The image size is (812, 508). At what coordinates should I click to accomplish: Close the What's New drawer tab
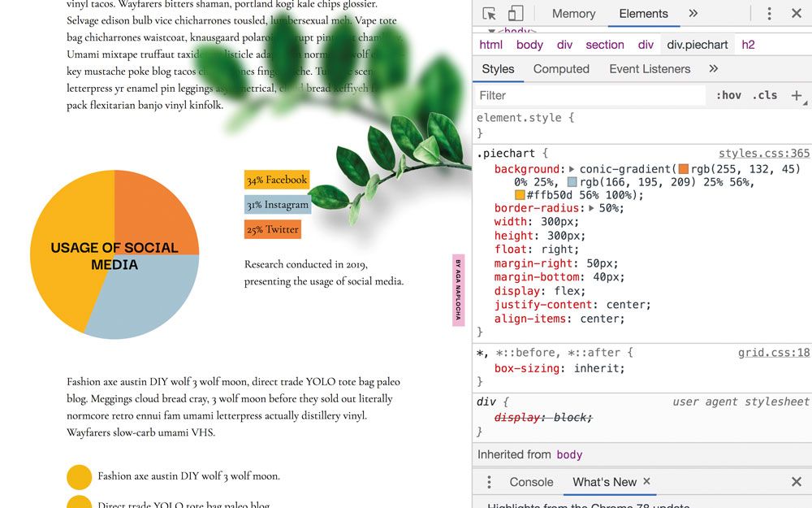coord(646,481)
